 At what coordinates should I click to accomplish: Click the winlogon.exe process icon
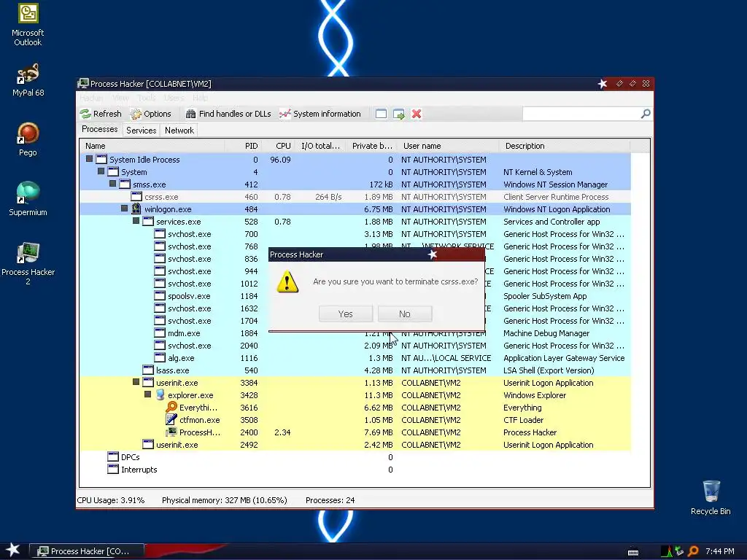[x=136, y=209]
